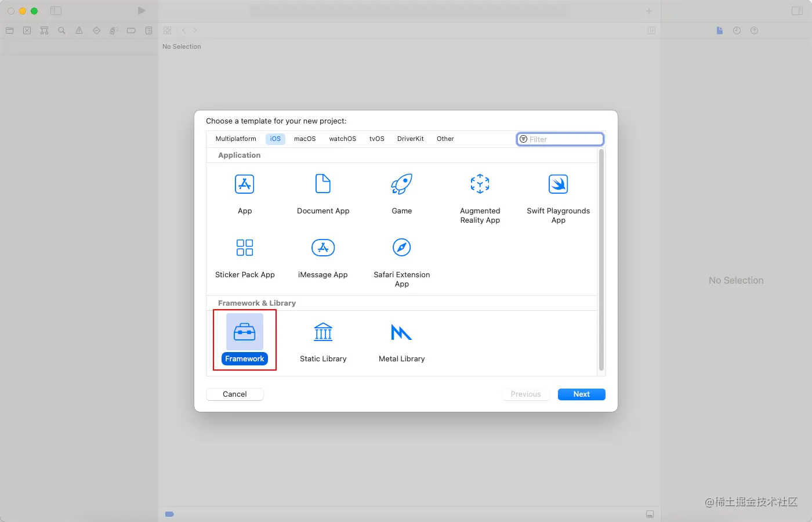Switch to the iOS tab
This screenshot has height=522, width=812.
coord(275,139)
